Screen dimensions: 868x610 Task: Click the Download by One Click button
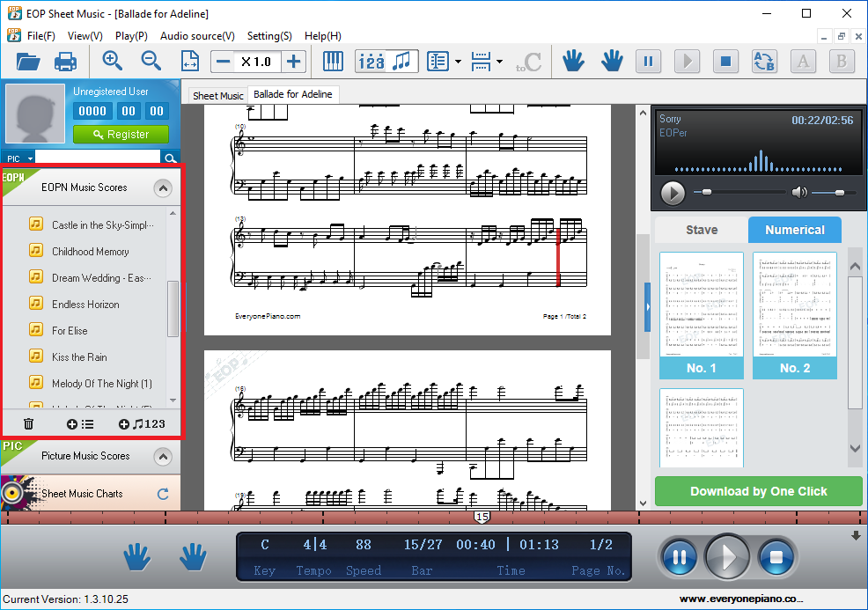(758, 491)
